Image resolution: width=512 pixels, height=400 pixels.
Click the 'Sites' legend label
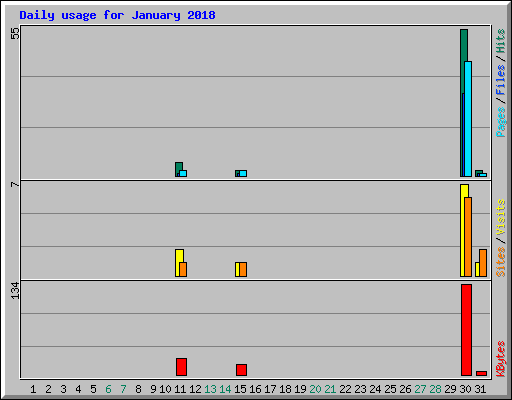[500, 262]
